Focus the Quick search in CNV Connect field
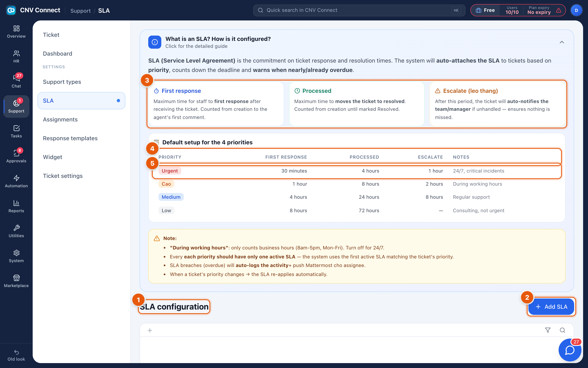Screen dimensions: 588x368 coord(359,10)
